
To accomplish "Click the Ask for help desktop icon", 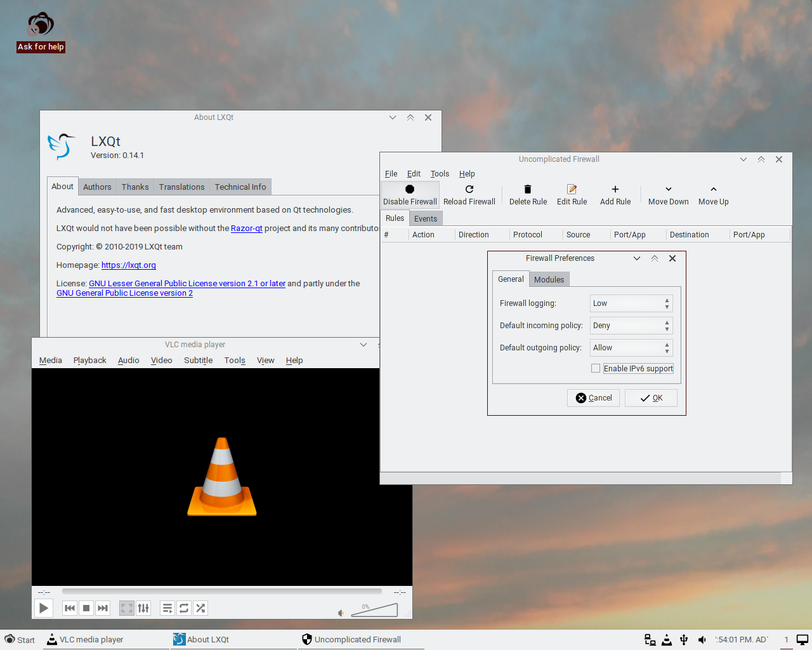I will 41,32.
